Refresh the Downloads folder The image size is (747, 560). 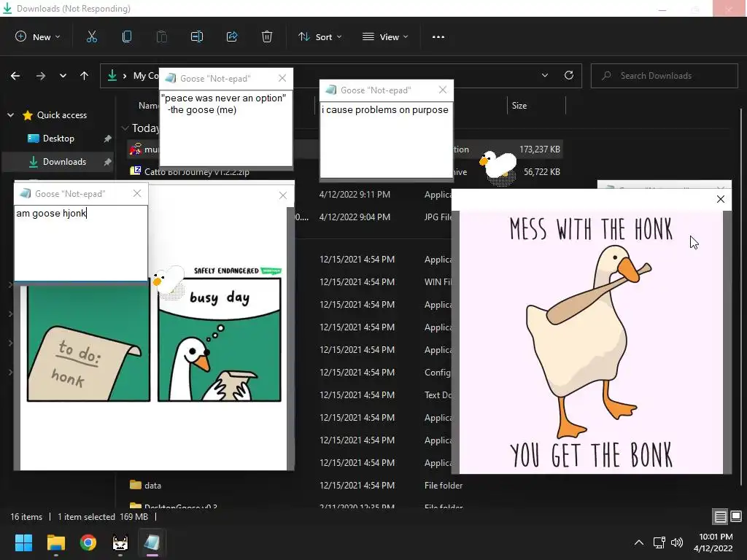[569, 75]
